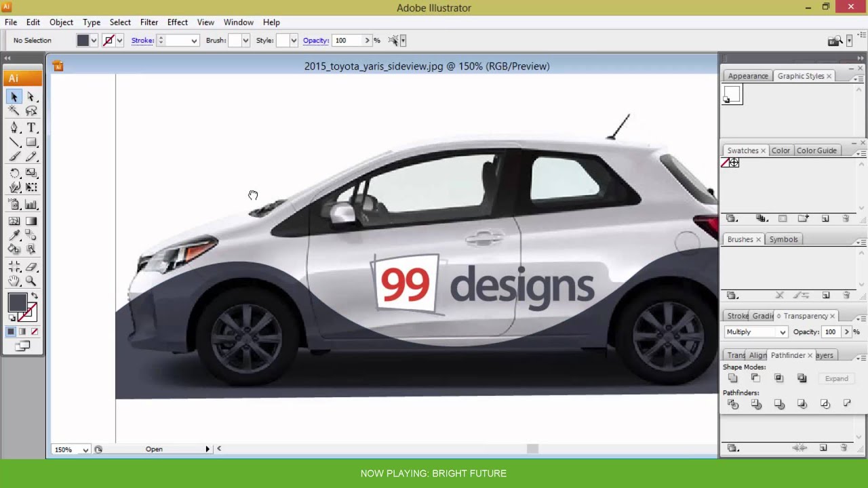Click the Divide pathfinder icon
Viewport: 868px width, 488px height.
(732, 404)
